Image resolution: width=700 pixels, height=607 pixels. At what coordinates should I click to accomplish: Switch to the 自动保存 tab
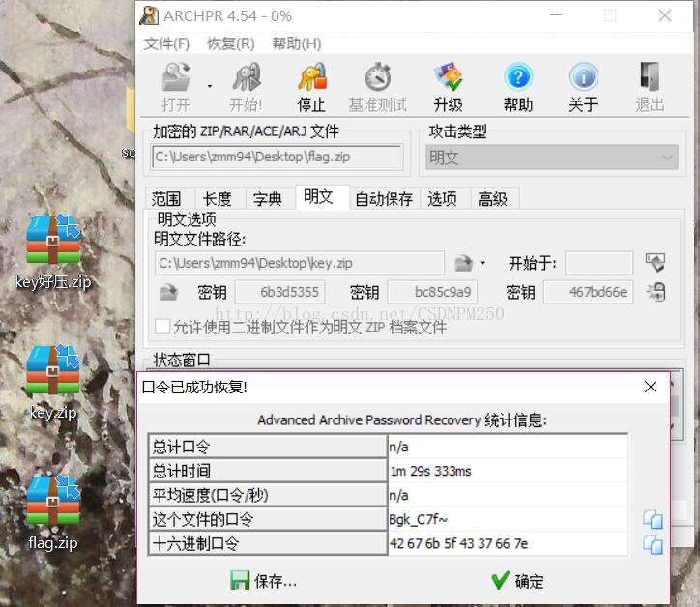coord(384,198)
